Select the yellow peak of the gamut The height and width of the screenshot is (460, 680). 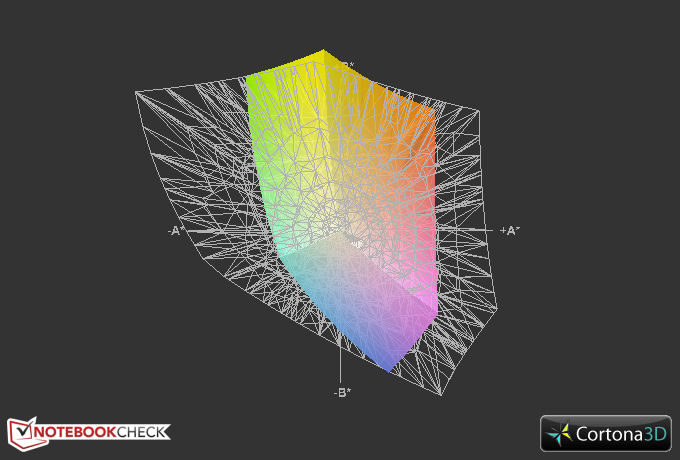322,57
